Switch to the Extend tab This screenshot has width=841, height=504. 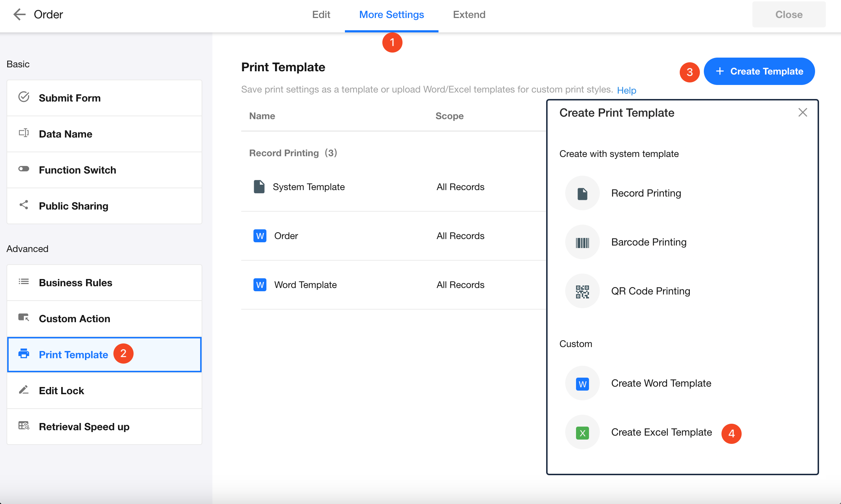point(469,15)
